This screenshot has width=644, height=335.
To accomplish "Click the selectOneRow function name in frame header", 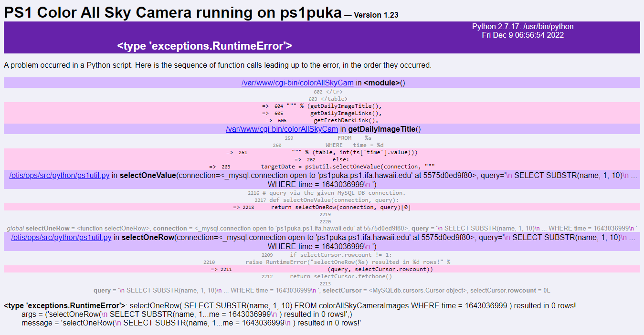I will (148, 238).
